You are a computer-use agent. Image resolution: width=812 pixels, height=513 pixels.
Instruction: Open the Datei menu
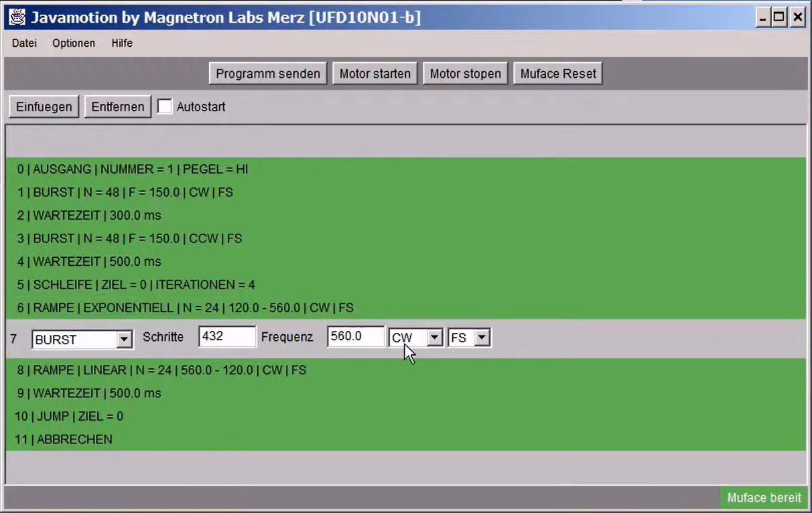point(24,43)
